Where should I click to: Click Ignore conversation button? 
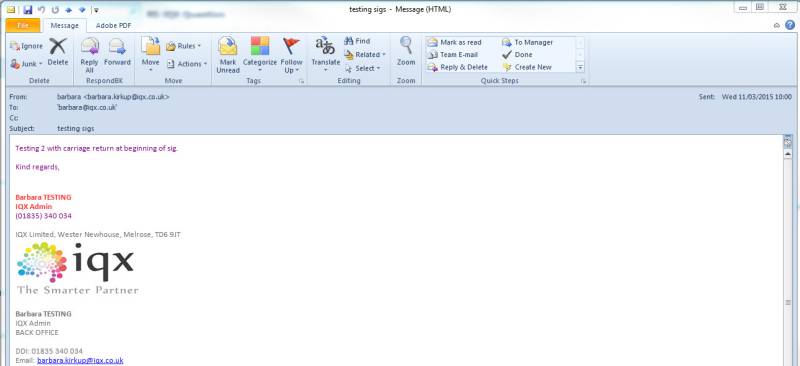pyautogui.click(x=27, y=46)
